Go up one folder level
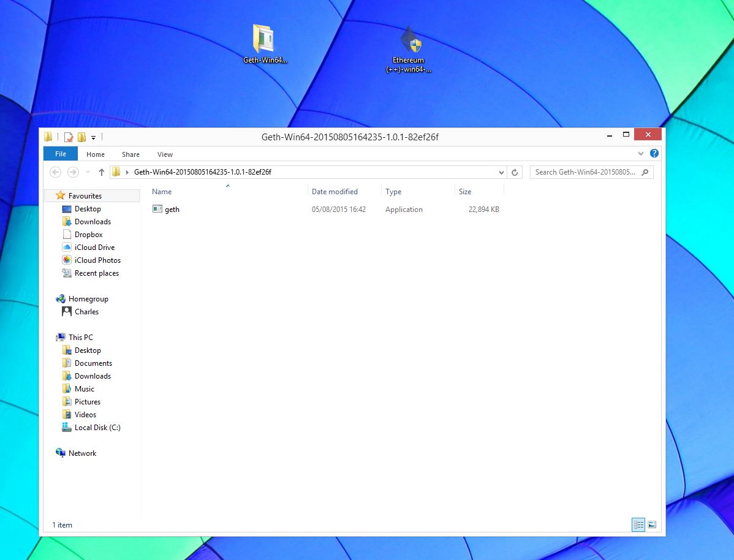This screenshot has height=560, width=734. [x=102, y=172]
